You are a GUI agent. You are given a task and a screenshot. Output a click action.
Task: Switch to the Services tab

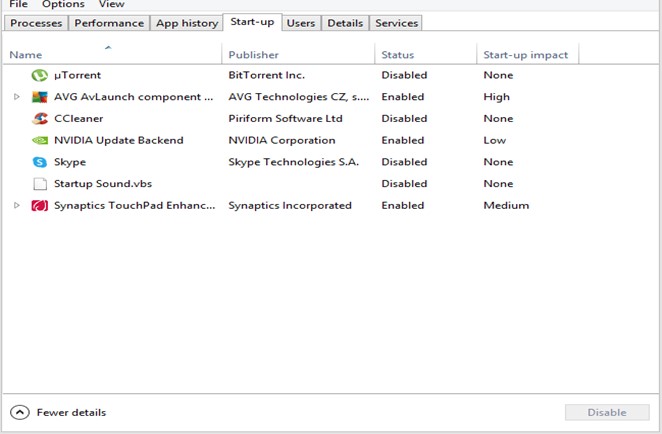click(x=396, y=23)
